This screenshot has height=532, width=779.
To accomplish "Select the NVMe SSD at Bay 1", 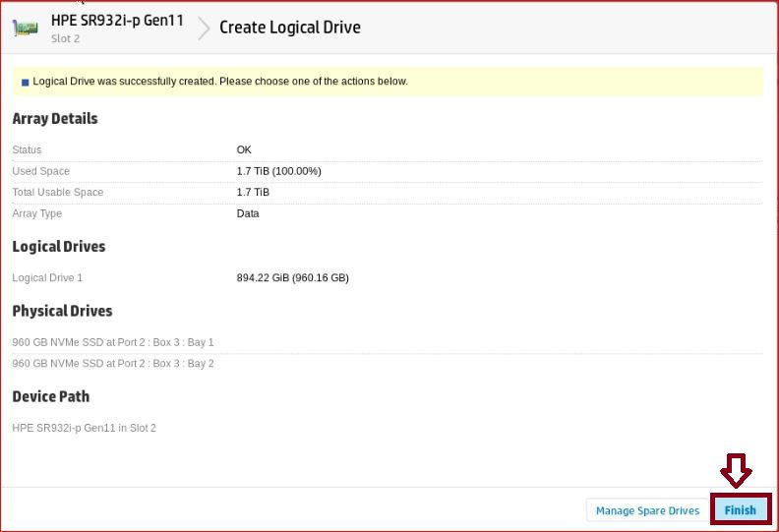I will pos(112,342).
